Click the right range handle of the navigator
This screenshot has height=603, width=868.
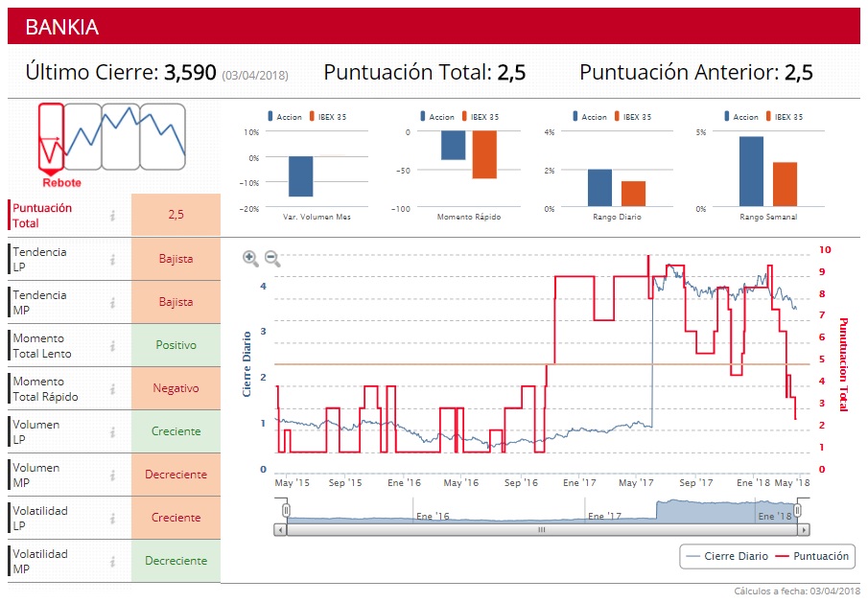pos(798,509)
